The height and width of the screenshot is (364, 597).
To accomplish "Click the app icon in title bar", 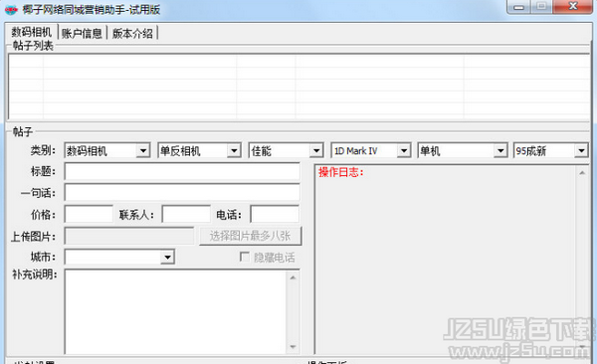I will [x=11, y=9].
